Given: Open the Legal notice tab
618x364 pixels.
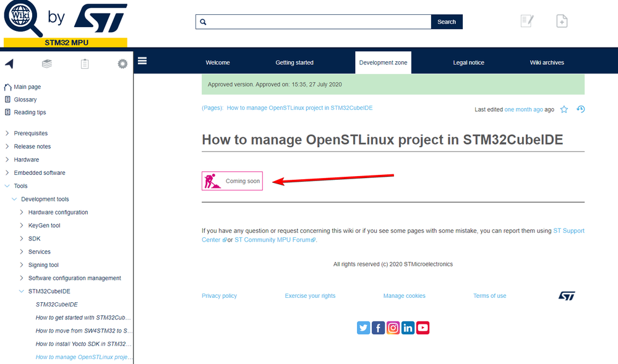Looking at the screenshot, I should click(x=469, y=62).
